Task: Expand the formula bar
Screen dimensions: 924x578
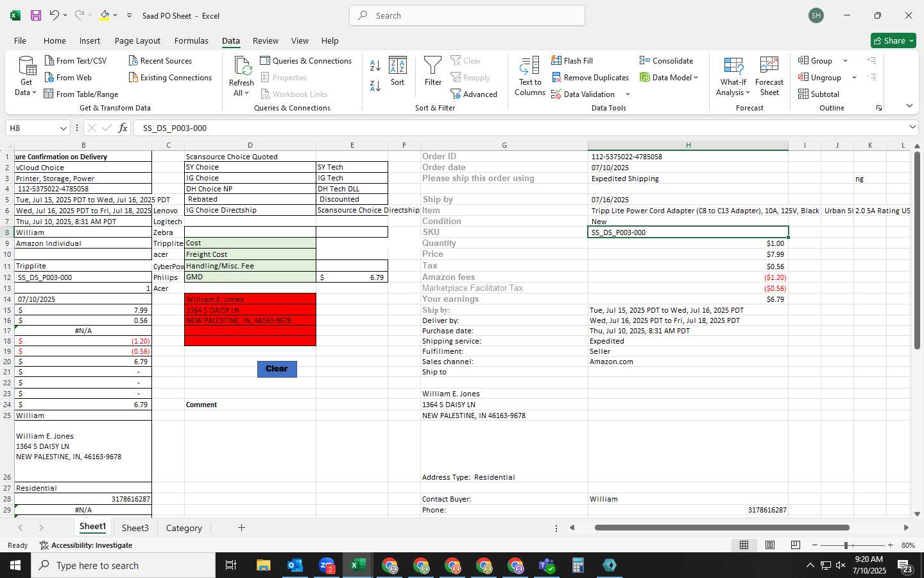Action: coord(912,127)
